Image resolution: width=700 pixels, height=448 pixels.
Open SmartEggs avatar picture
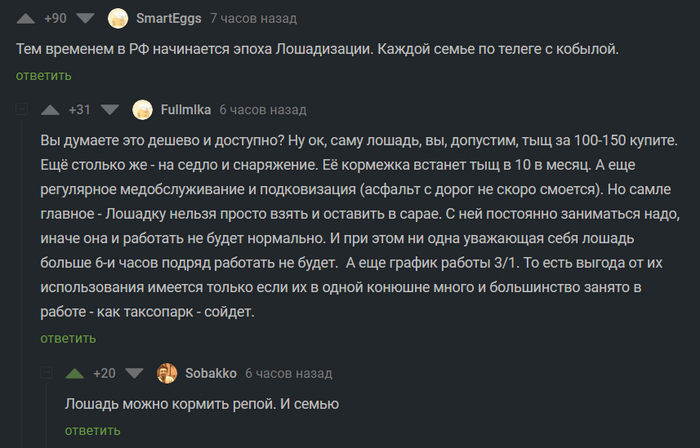tap(118, 18)
